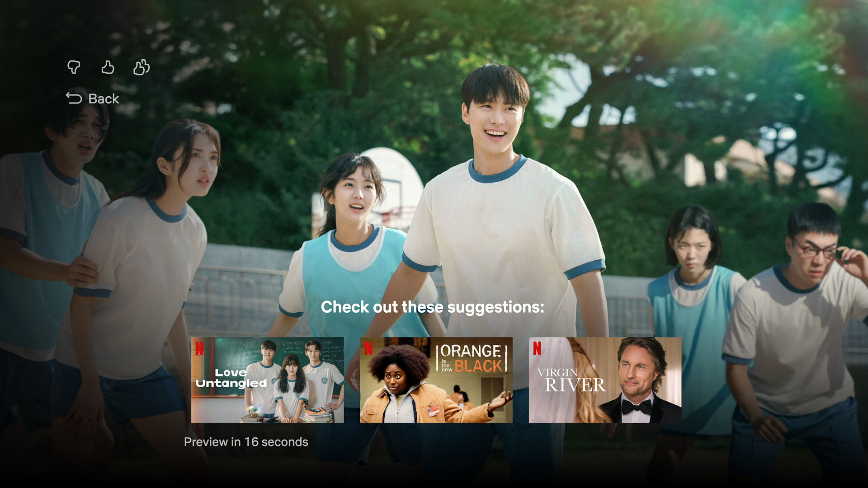Image resolution: width=868 pixels, height=488 pixels.
Task: Click the 'Orange is the new Black' title logo
Action: [x=472, y=358]
